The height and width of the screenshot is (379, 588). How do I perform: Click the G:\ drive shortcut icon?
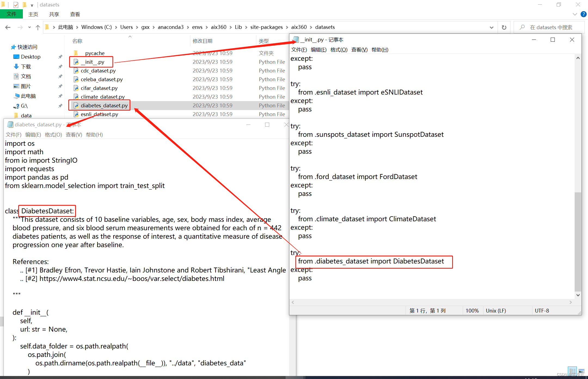(x=16, y=106)
